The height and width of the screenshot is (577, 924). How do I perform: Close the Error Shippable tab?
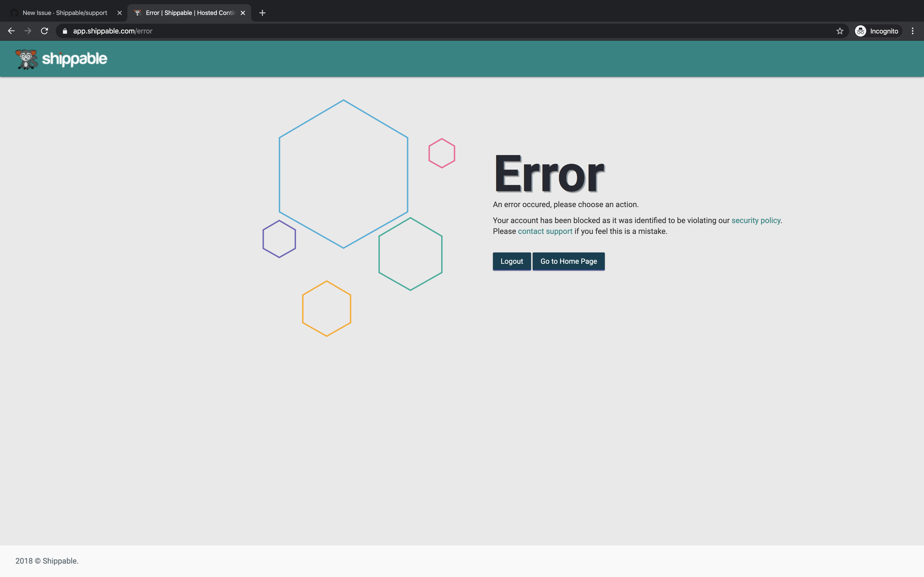[243, 13]
